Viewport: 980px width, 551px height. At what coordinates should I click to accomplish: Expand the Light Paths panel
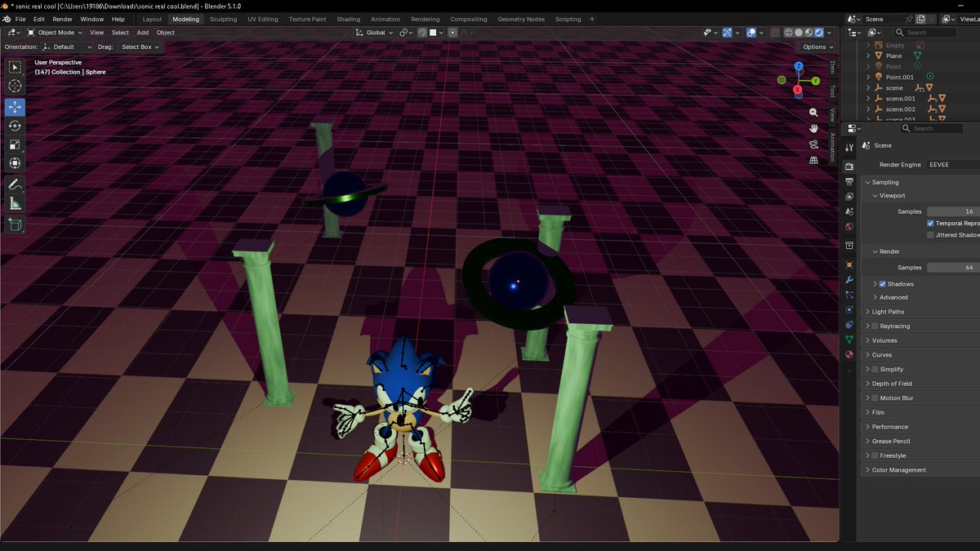921,312
